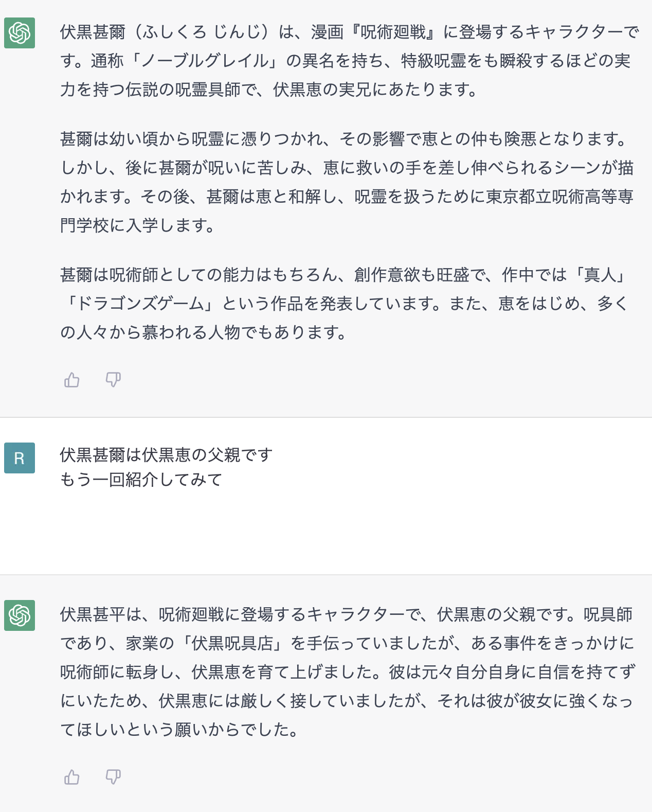
Task: Click the ChatGPT logo beside the first response
Action: coord(20,33)
